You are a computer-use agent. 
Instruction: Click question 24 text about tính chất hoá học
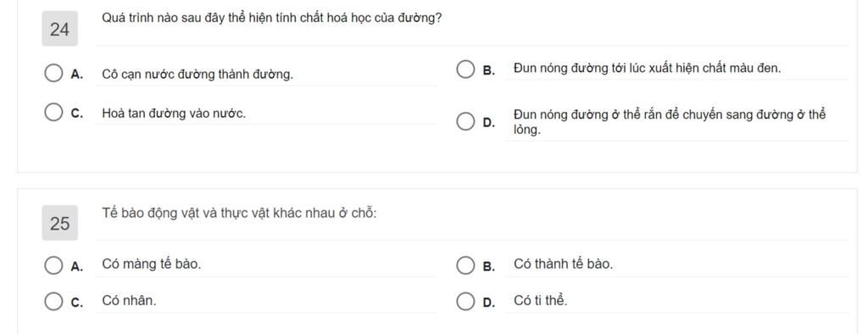tap(272, 18)
